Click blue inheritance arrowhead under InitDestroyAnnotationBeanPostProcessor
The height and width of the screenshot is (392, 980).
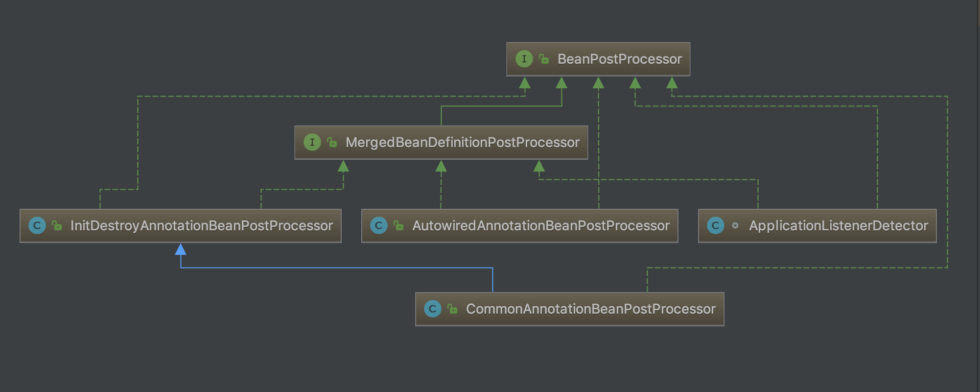[181, 249]
